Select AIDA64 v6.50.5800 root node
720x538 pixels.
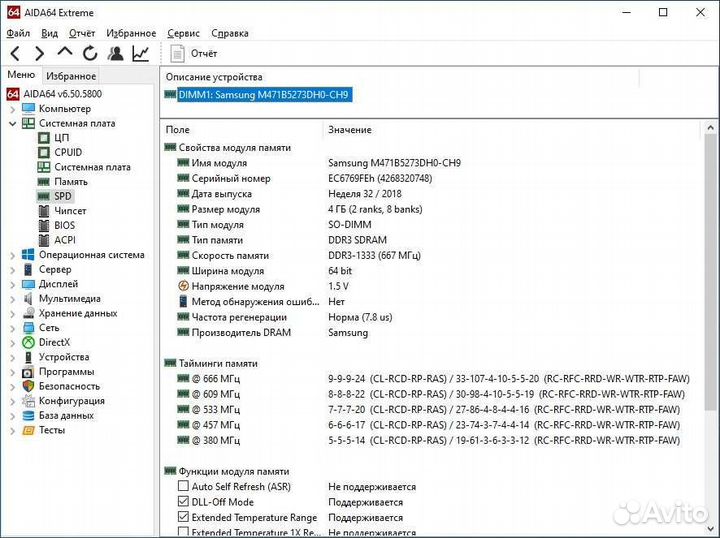[x=54, y=94]
